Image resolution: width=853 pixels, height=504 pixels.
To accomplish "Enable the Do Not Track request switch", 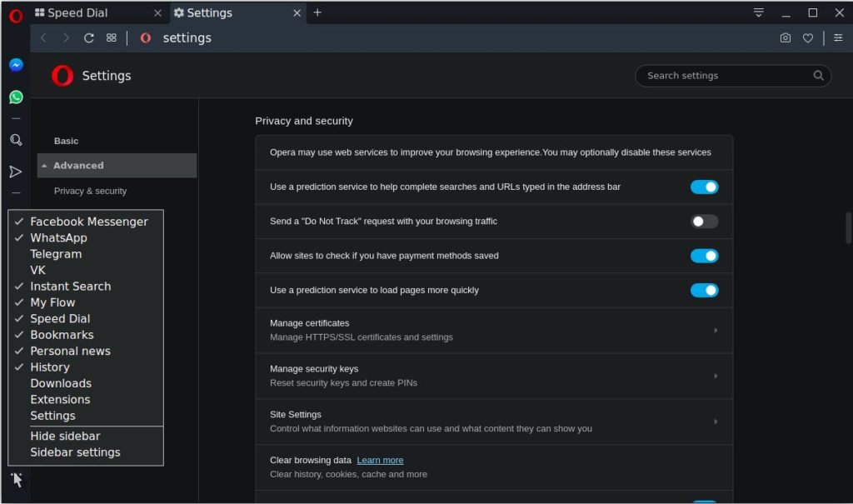I will [x=704, y=222].
